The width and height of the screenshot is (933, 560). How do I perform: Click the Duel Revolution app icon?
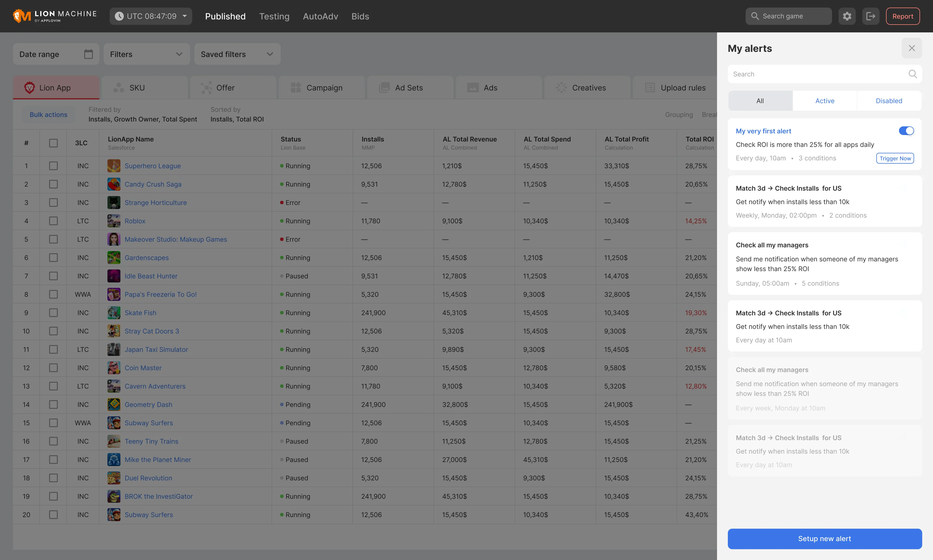[114, 478]
